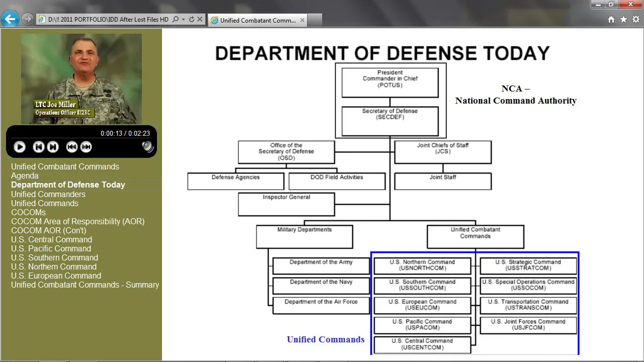Click the 0:00:13 / 0:02:23 time display
This screenshot has height=362, width=644.
125,133
